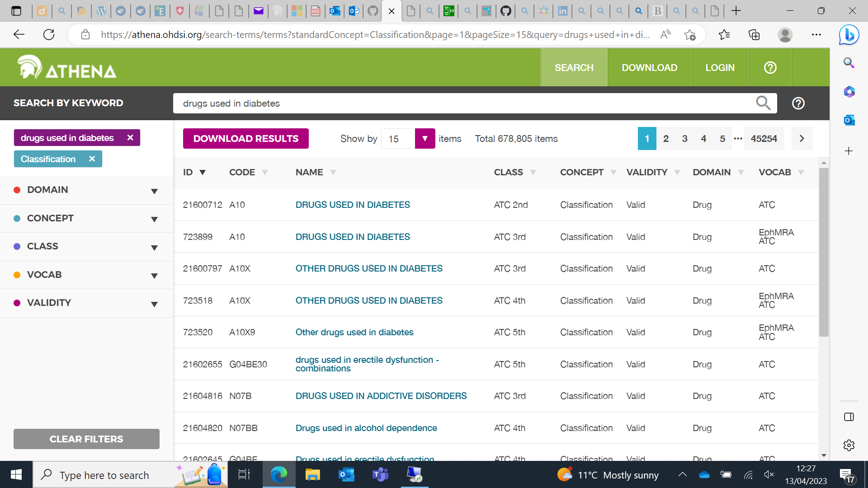Remove the 'drugs used in diabetes' filter chip
The width and height of the screenshot is (868, 488).
130,138
